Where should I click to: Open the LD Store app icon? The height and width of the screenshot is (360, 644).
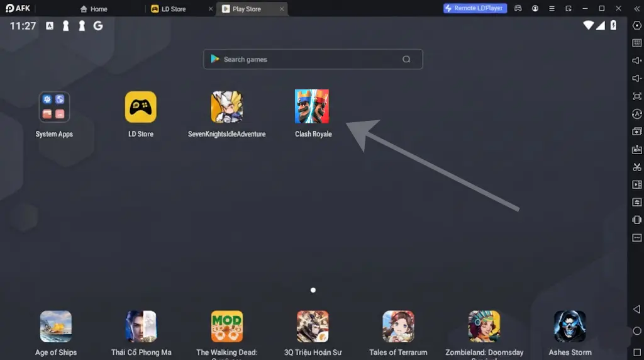coord(140,107)
